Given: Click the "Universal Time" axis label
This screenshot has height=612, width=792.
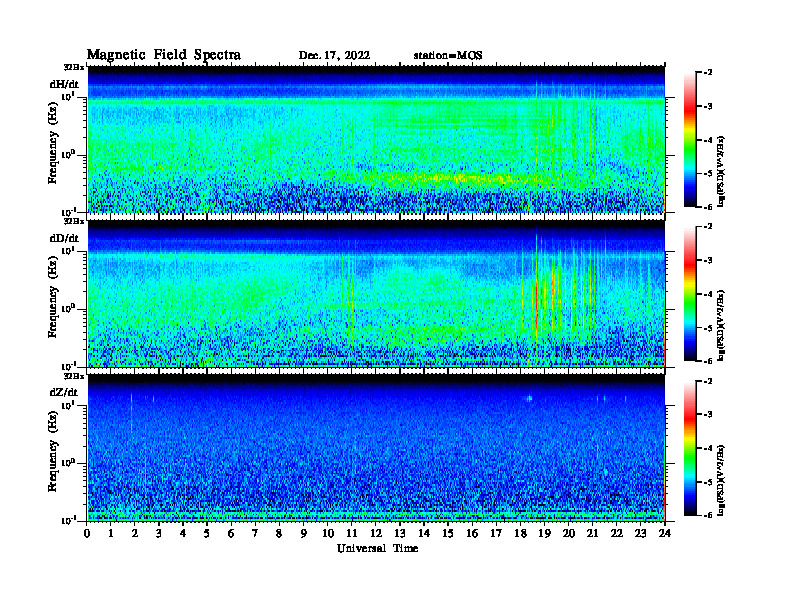Looking at the screenshot, I should (x=378, y=548).
